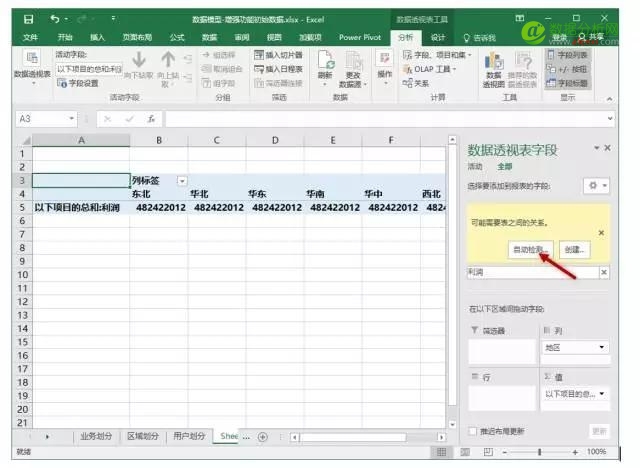Clear the 利润 field search box
The width and height of the screenshot is (640, 468).
pyautogui.click(x=604, y=272)
